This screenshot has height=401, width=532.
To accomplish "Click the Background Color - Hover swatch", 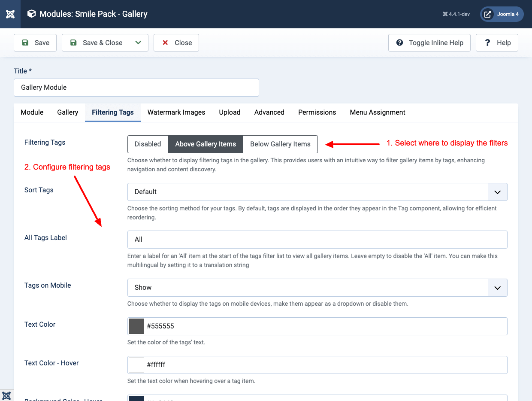I will pyautogui.click(x=136, y=398).
